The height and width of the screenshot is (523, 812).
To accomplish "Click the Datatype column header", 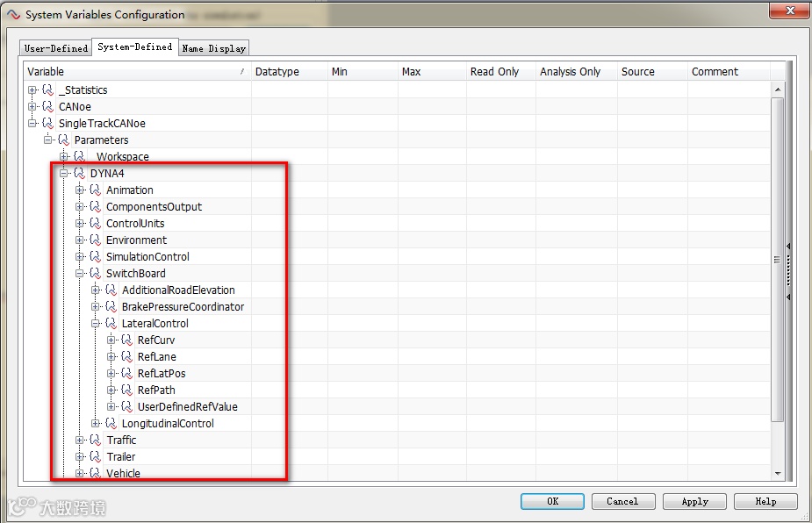I will coord(290,71).
